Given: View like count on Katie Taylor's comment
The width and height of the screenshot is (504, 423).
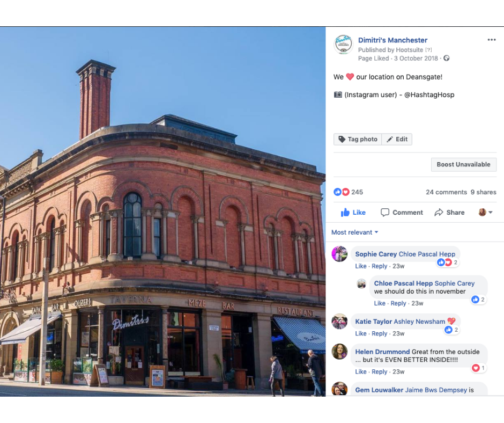Looking at the screenshot, I should coord(451,330).
